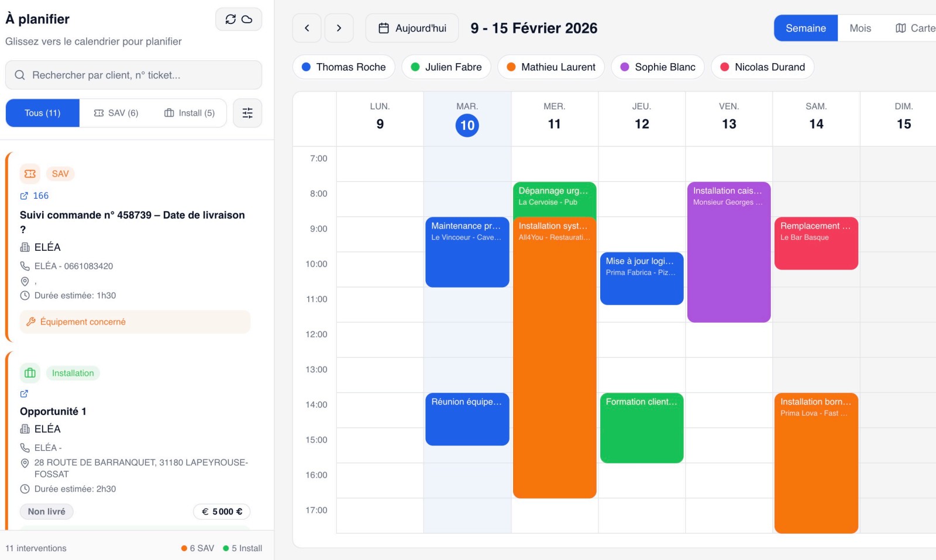Click the SAV ticket icon on first card
The width and height of the screenshot is (936, 560).
click(30, 174)
